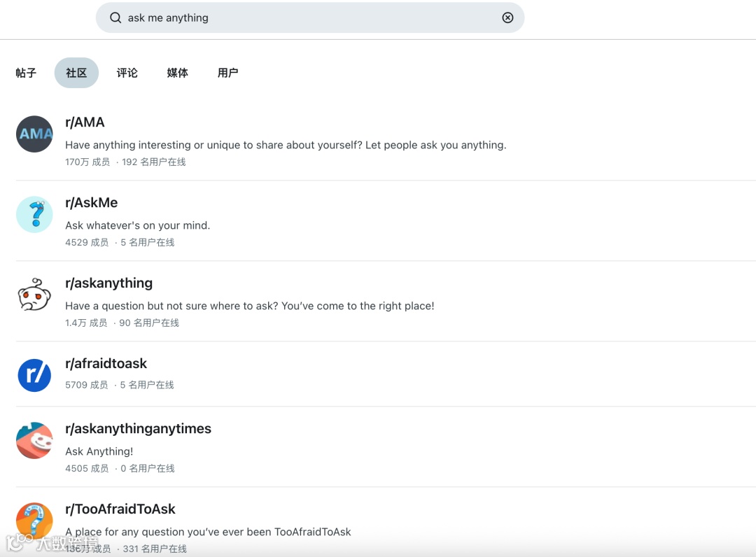Viewport: 756px width, 557px height.
Task: Switch to the 帖子 tab
Action: click(26, 73)
